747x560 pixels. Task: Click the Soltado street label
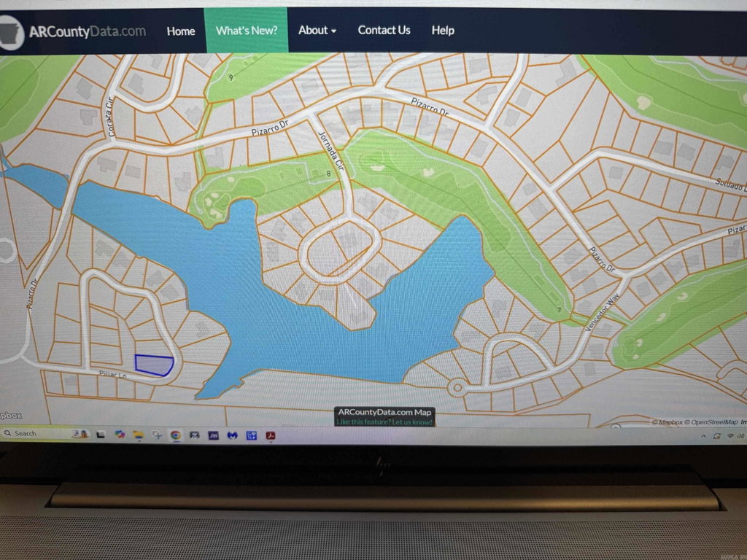(x=731, y=184)
